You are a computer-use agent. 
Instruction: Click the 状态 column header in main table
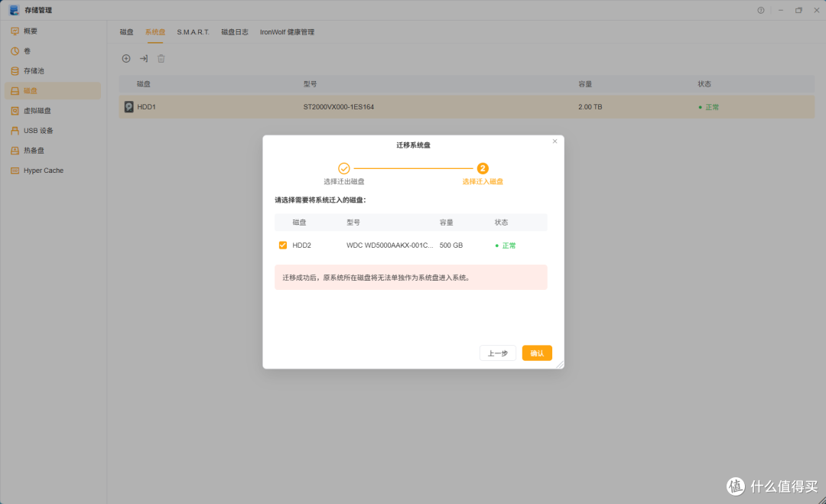[x=704, y=84]
